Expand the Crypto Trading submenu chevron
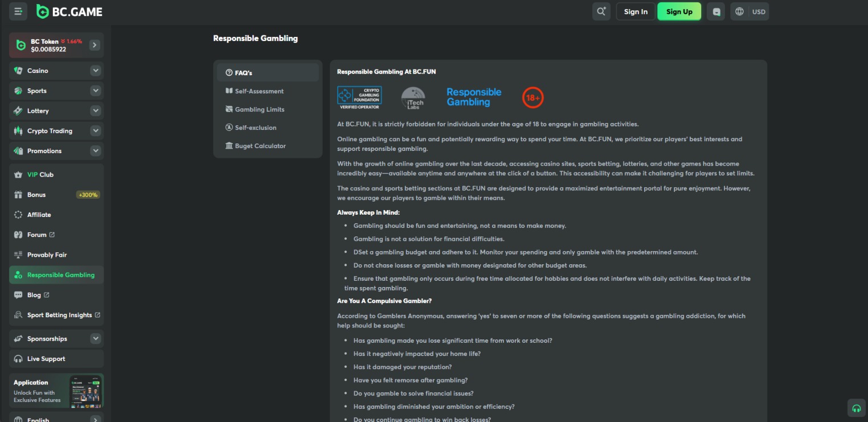The height and width of the screenshot is (422, 868). click(96, 131)
